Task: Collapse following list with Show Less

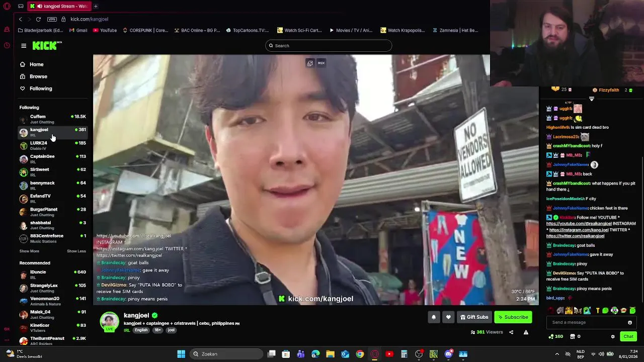Action: click(x=76, y=251)
